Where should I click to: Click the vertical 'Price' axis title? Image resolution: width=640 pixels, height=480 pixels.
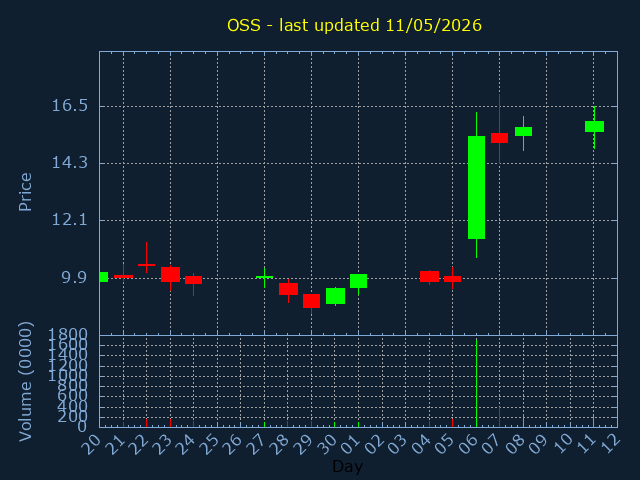(25, 192)
